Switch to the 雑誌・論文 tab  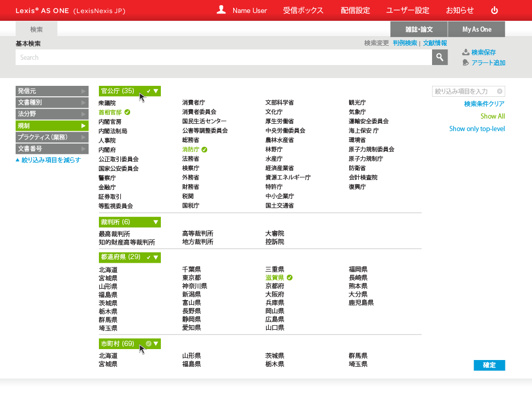pyautogui.click(x=419, y=30)
